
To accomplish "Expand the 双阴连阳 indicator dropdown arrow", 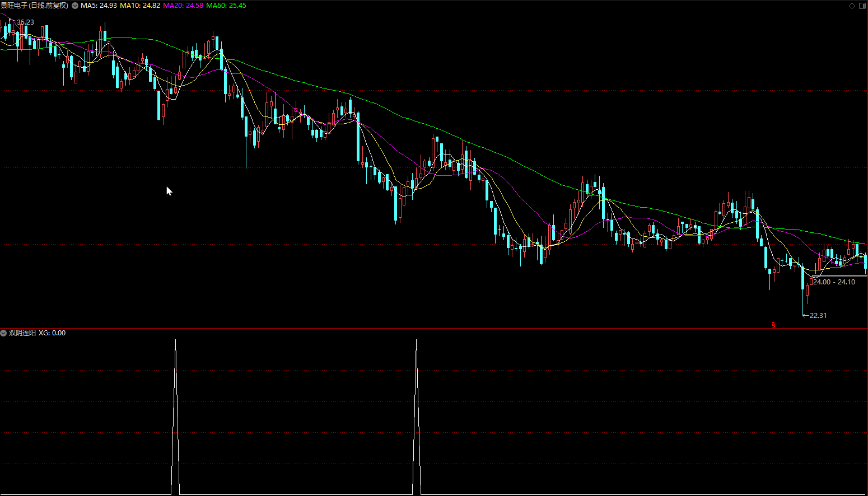I will tap(3, 333).
